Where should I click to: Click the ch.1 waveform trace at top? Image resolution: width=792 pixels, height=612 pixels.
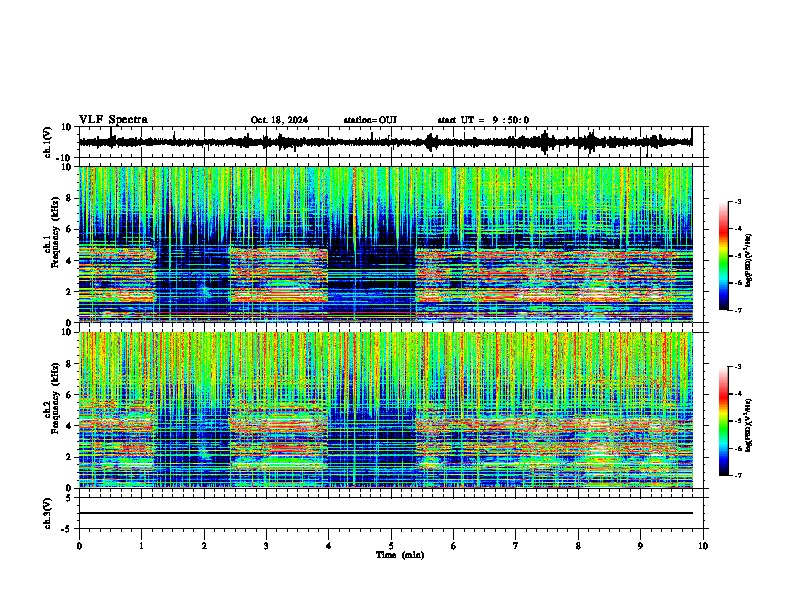(385, 142)
